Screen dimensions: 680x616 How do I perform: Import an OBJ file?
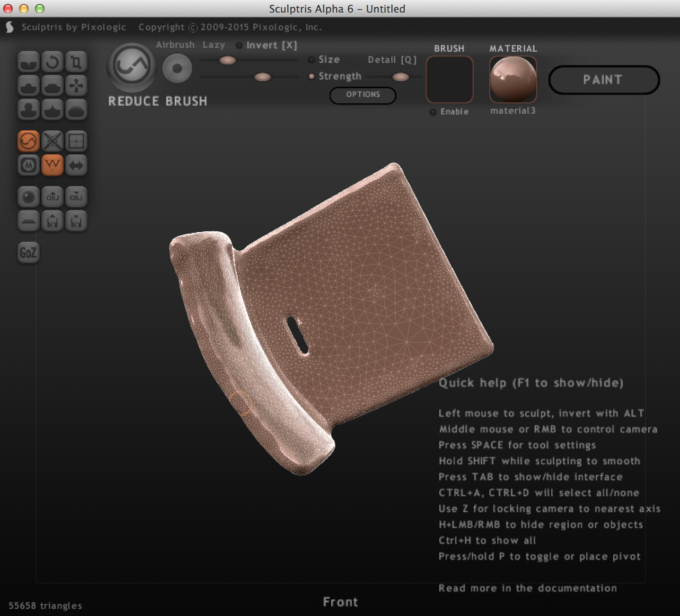52,197
